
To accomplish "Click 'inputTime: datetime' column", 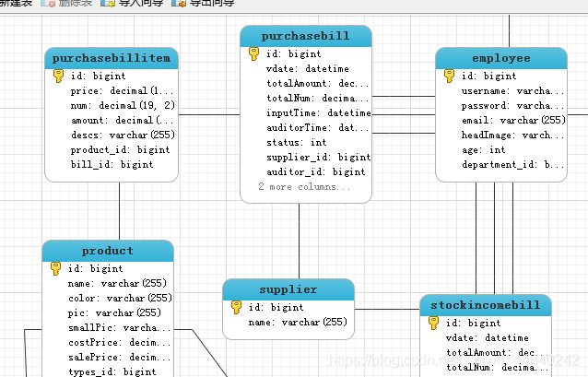I will [318, 112].
